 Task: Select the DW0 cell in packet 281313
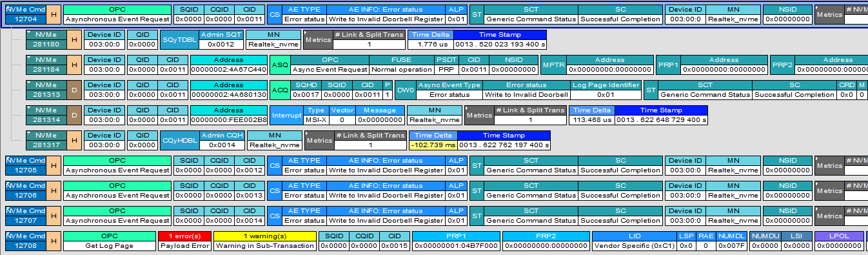(x=405, y=90)
